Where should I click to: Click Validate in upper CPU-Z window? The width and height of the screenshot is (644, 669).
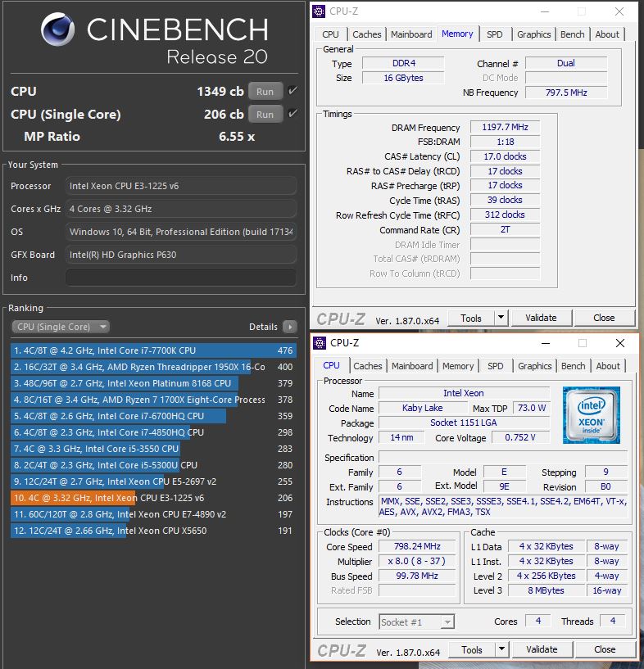(541, 318)
